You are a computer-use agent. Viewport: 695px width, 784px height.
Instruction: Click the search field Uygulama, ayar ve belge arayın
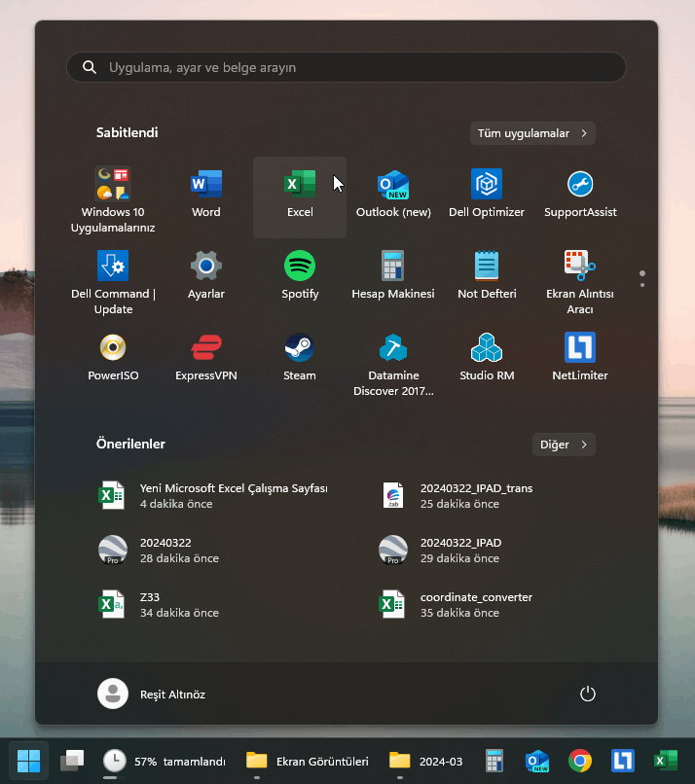[x=347, y=67]
